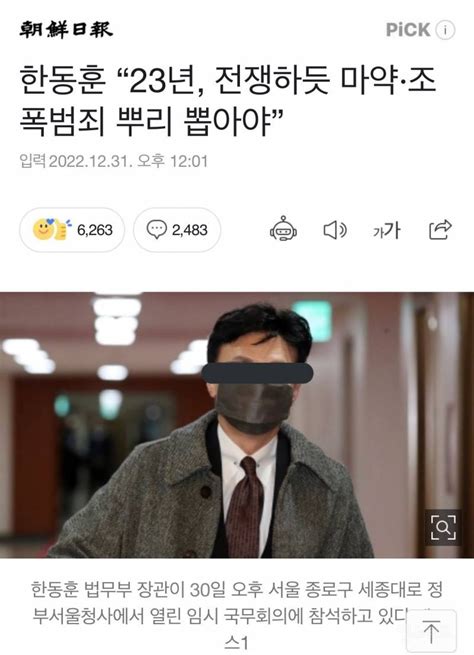This screenshot has width=474, height=655.
Task: Jump to top with up-arrow button
Action: pyautogui.click(x=431, y=631)
